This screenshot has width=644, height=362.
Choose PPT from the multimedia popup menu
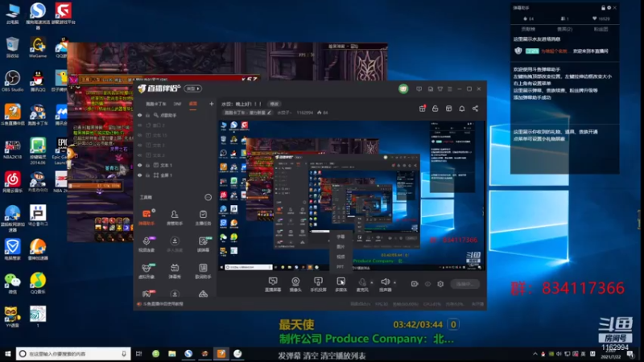coord(341,267)
